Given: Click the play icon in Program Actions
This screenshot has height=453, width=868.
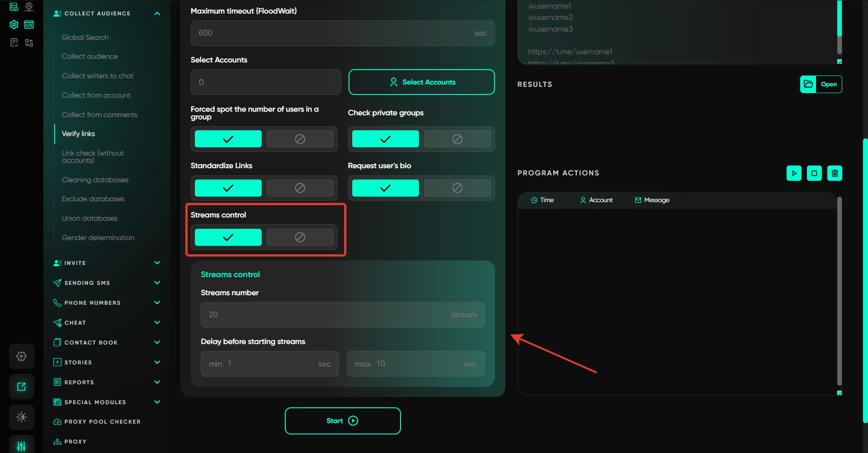Looking at the screenshot, I should (794, 173).
